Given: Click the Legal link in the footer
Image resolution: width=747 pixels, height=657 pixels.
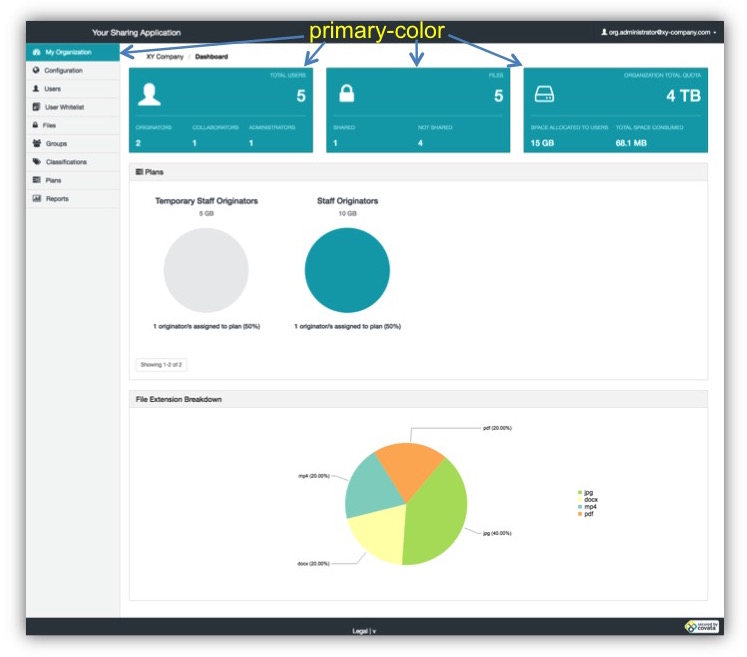Looking at the screenshot, I should pos(360,631).
